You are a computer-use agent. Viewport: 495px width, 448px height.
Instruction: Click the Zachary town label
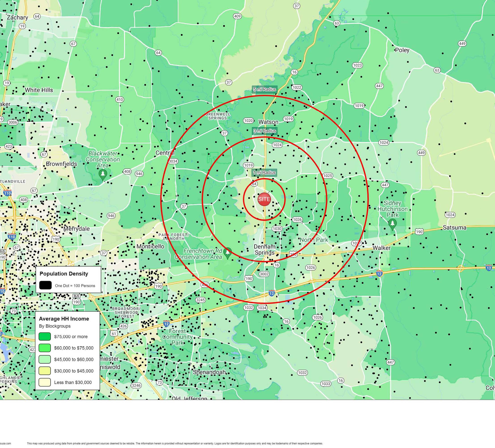point(17,17)
